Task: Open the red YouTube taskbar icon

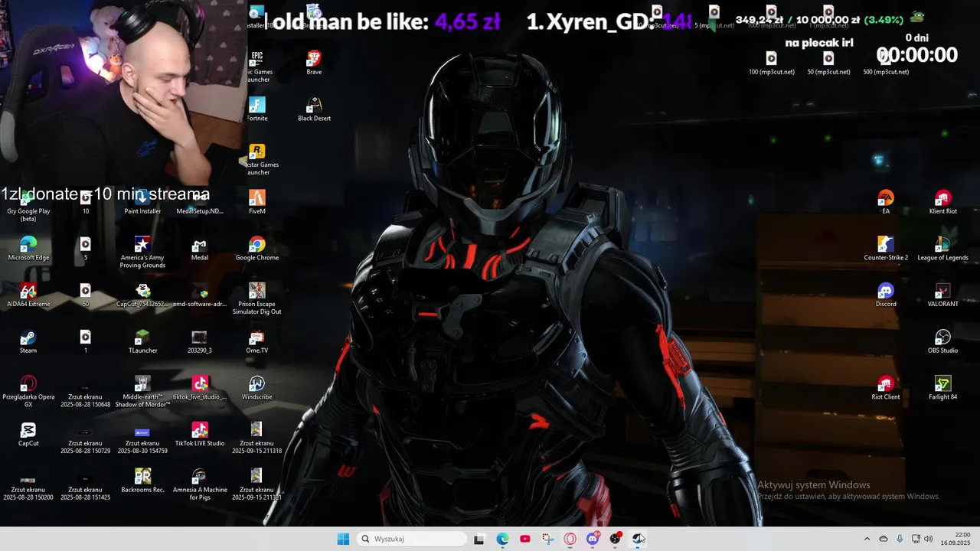Action: click(524, 539)
